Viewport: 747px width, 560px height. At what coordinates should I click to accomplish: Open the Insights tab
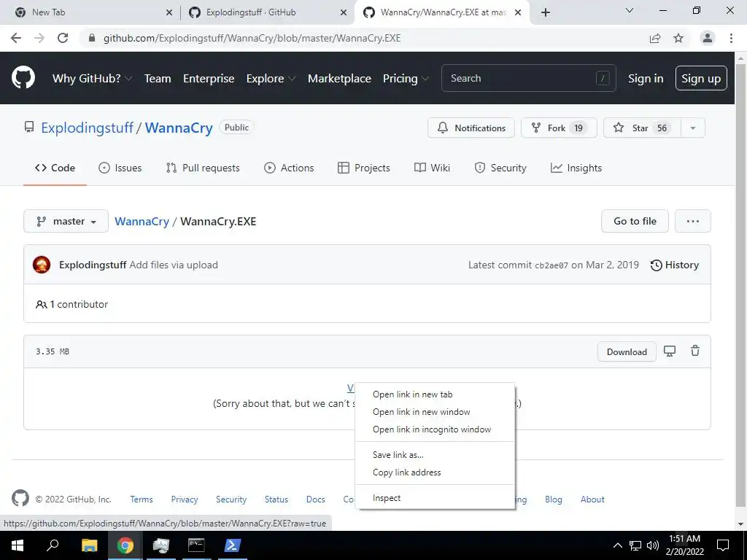coord(576,168)
